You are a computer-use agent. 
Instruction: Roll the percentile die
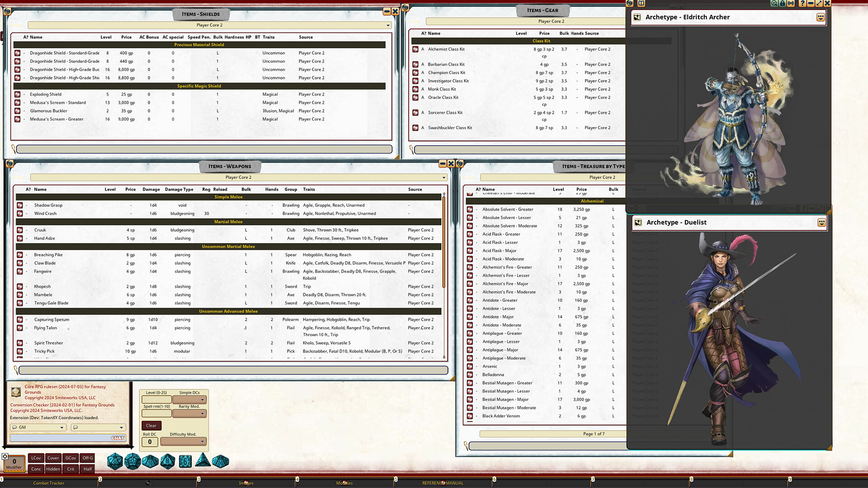click(221, 461)
